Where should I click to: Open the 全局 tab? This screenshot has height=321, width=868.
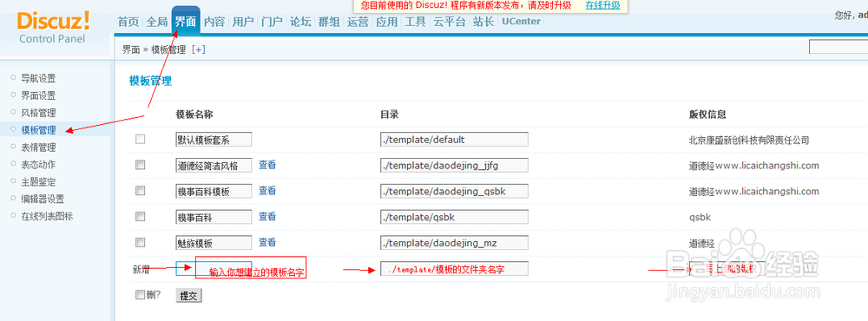click(x=156, y=23)
